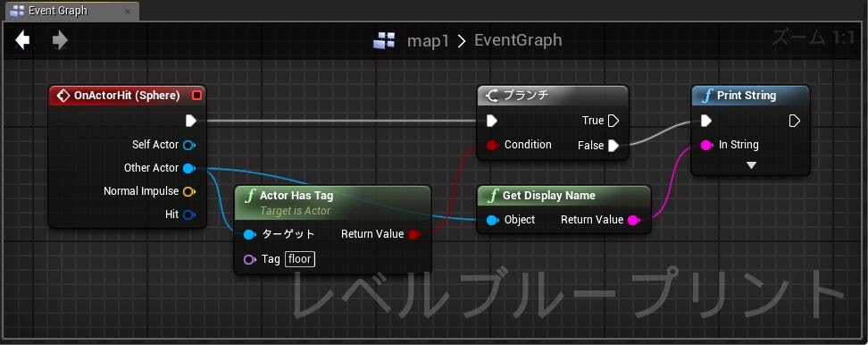
Task: Click the forward navigation arrow
Action: point(60,40)
